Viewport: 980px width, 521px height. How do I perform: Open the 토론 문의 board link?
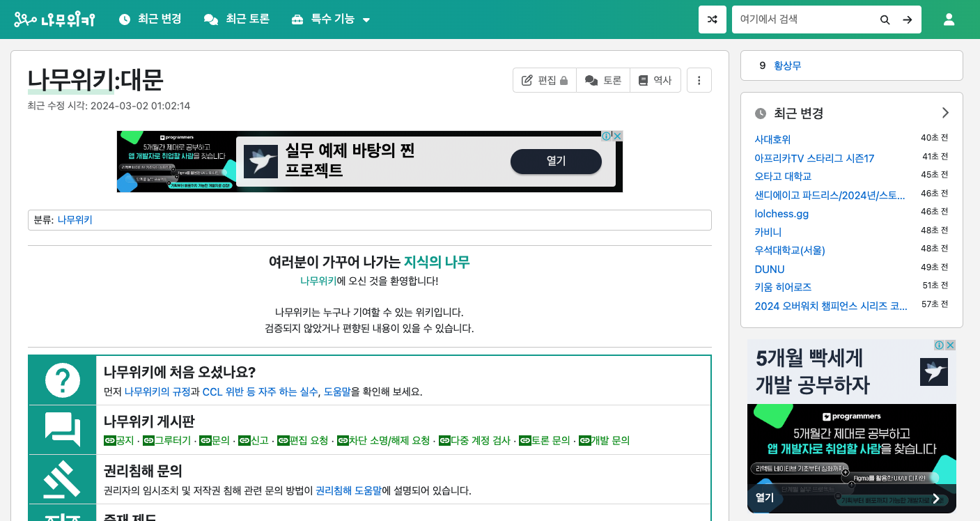[545, 440]
